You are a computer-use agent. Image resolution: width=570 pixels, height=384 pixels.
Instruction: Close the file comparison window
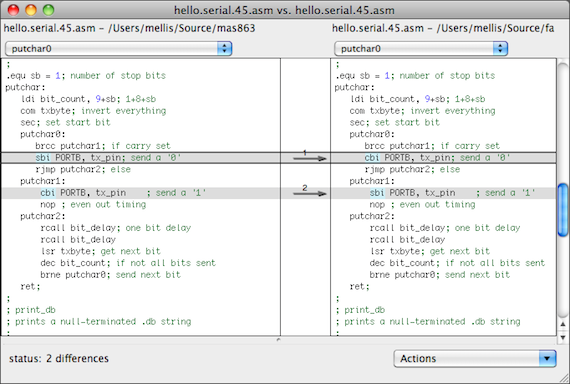(13, 10)
